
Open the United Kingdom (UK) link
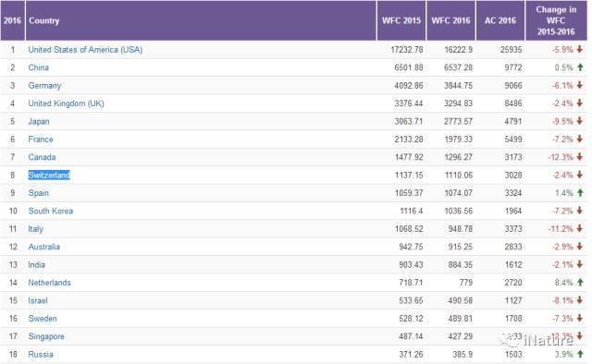[x=66, y=103]
